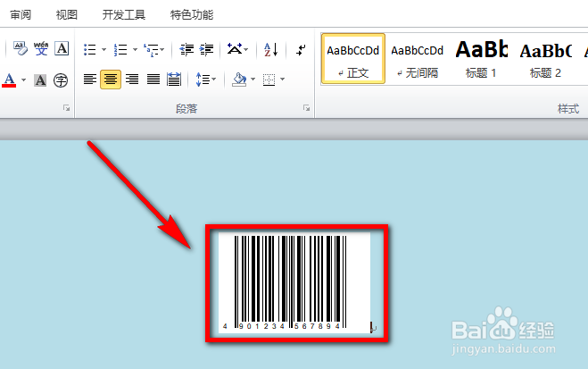
Task: Click line spacing icon
Action: 203,80
